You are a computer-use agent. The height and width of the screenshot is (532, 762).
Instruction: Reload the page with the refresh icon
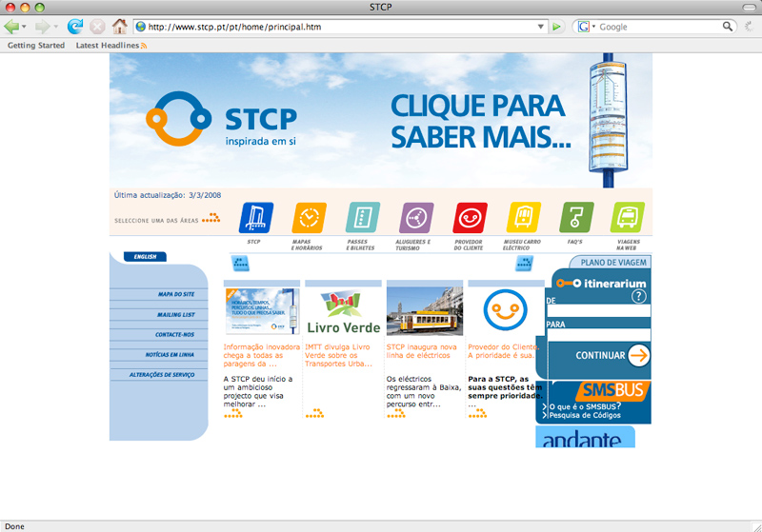point(75,27)
